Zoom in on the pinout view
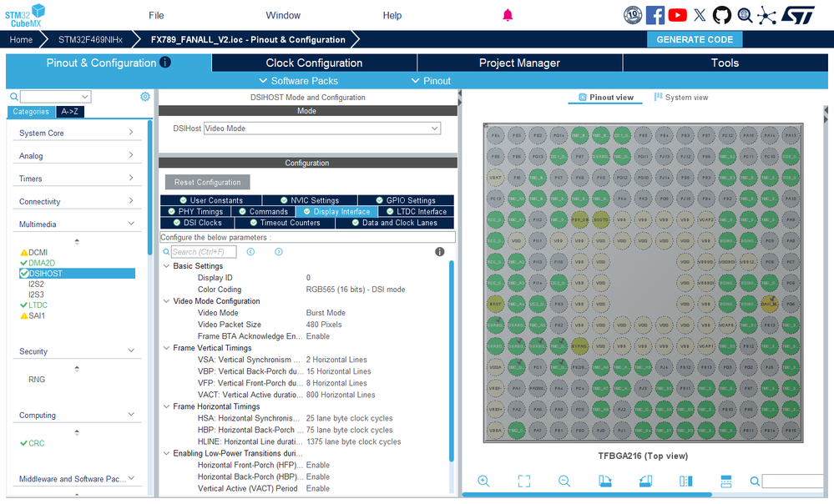Image resolution: width=834 pixels, height=504 pixels. [x=483, y=481]
